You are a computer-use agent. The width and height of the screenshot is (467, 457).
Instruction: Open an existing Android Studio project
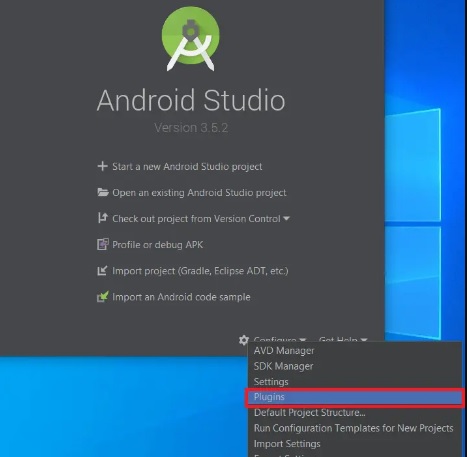pos(199,193)
